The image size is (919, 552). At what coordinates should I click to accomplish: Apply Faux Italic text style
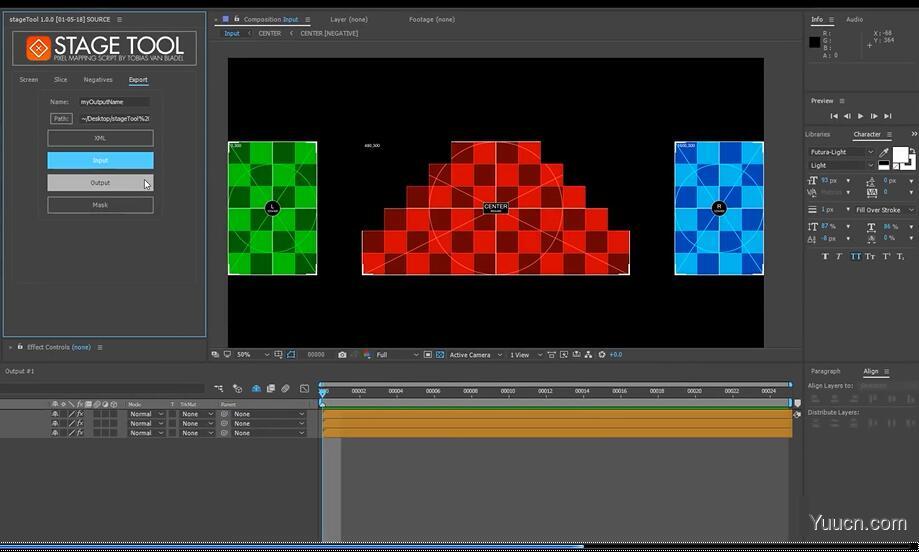(x=839, y=257)
